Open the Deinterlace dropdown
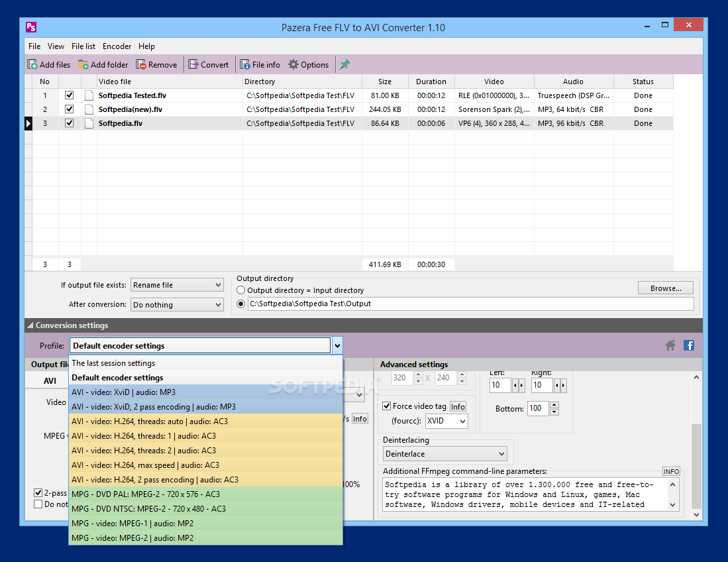 [445, 454]
